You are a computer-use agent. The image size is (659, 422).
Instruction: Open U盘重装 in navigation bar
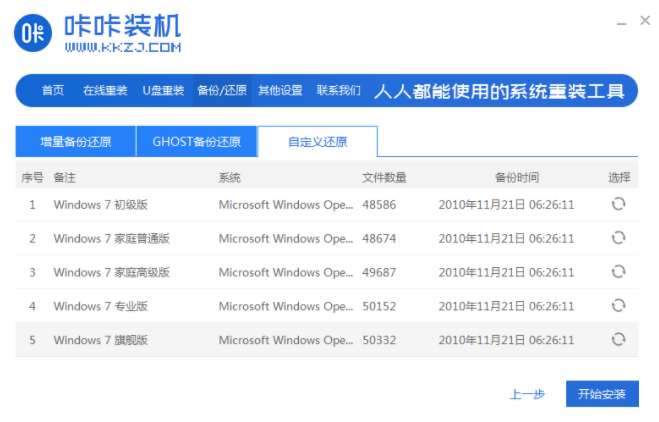click(163, 90)
